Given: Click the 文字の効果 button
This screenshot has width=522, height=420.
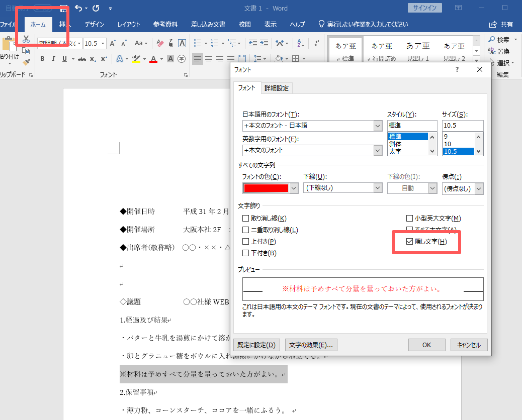Looking at the screenshot, I should tap(311, 345).
